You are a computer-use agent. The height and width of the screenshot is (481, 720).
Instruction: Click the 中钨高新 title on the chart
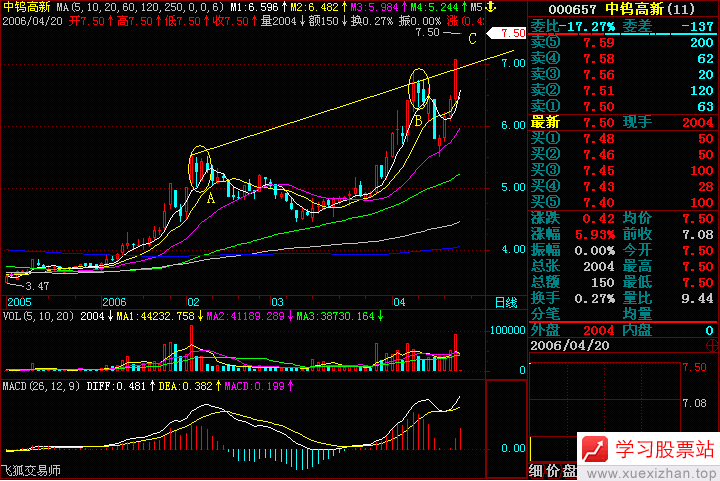tap(26, 7)
